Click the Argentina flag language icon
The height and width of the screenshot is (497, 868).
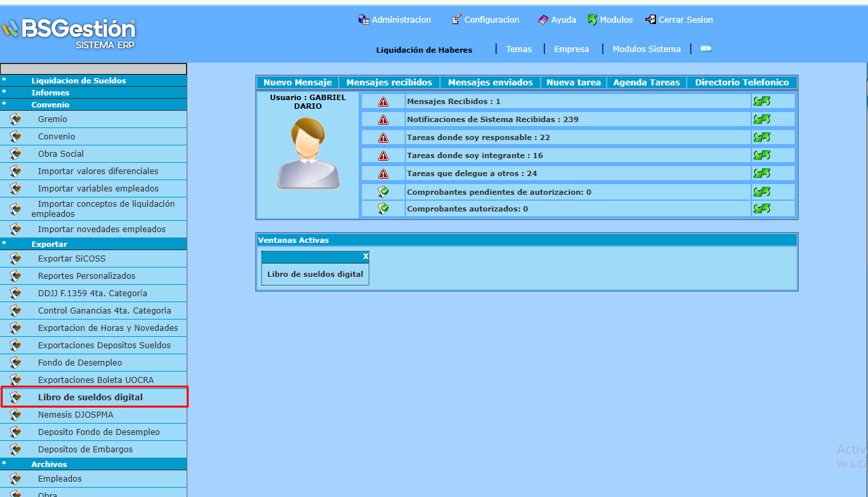[706, 49]
